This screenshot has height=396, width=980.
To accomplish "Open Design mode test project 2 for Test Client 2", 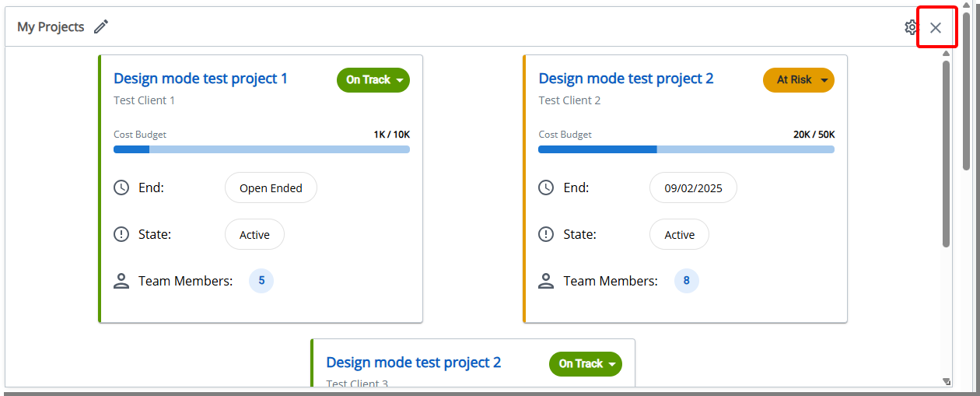I will (626, 79).
